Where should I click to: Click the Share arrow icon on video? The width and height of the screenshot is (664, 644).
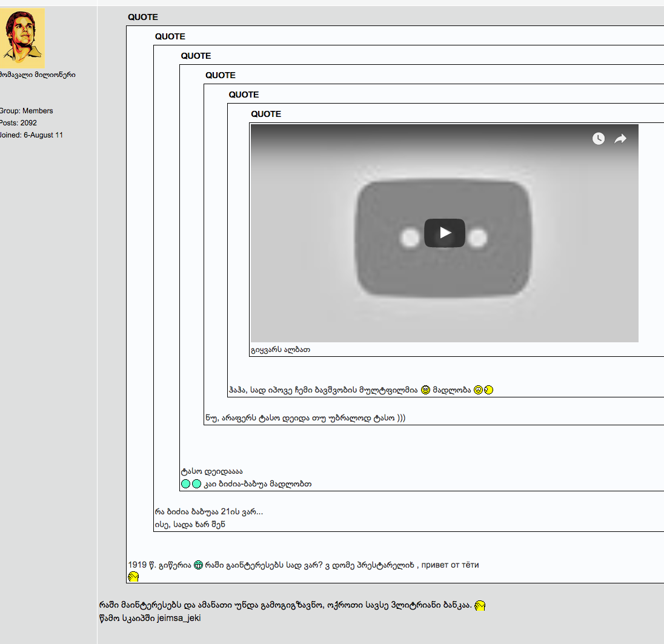(620, 139)
